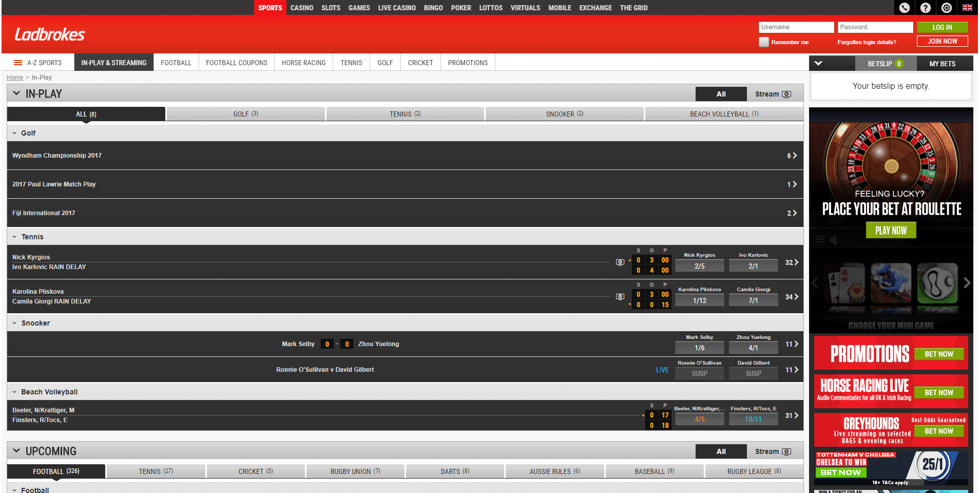Click the Upcoming Stream filter icon
The image size is (980, 493).
(786, 451)
